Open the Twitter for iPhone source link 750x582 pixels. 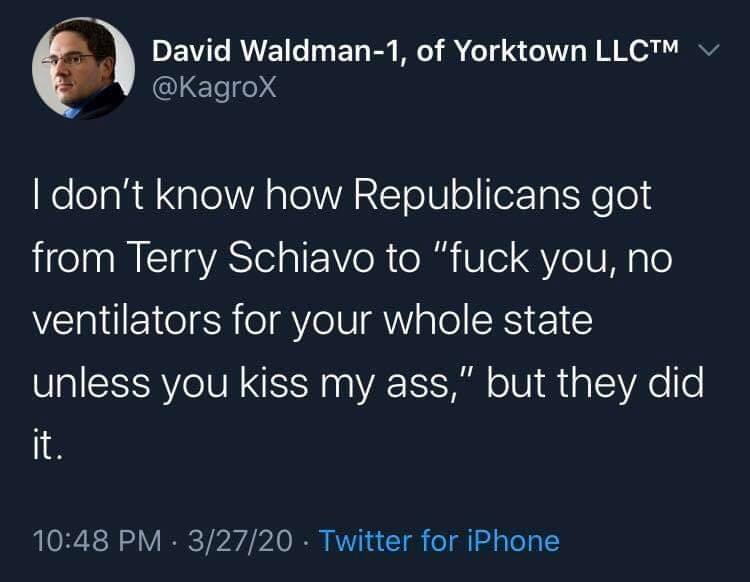[441, 541]
